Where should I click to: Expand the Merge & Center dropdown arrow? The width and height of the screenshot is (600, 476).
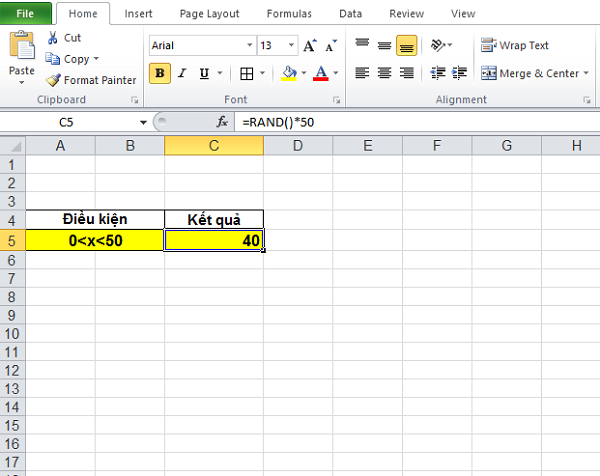click(587, 73)
